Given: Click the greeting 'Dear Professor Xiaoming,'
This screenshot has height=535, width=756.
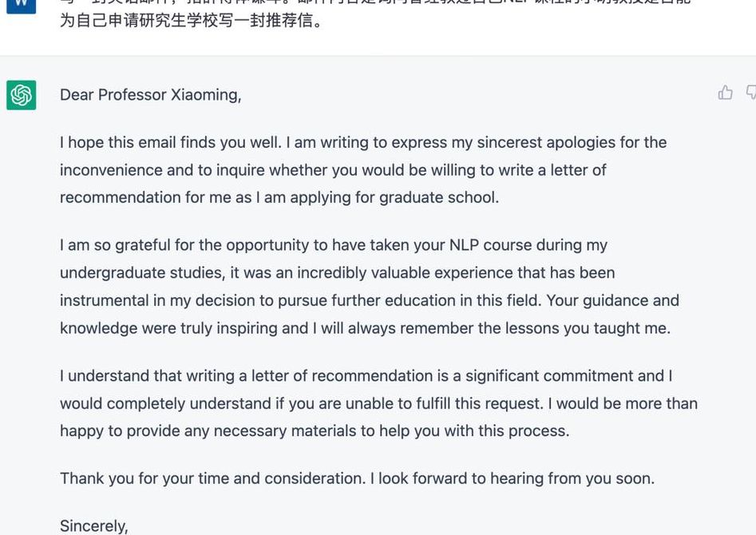Looking at the screenshot, I should [x=150, y=95].
